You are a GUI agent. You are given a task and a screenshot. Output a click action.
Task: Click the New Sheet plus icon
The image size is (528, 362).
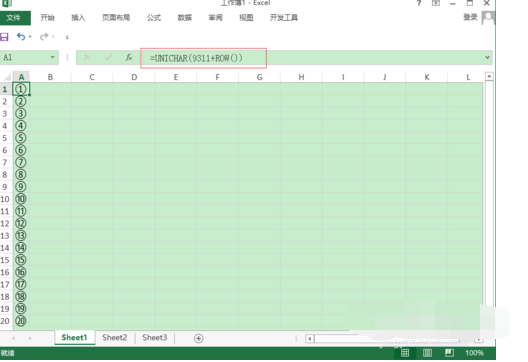(199, 338)
